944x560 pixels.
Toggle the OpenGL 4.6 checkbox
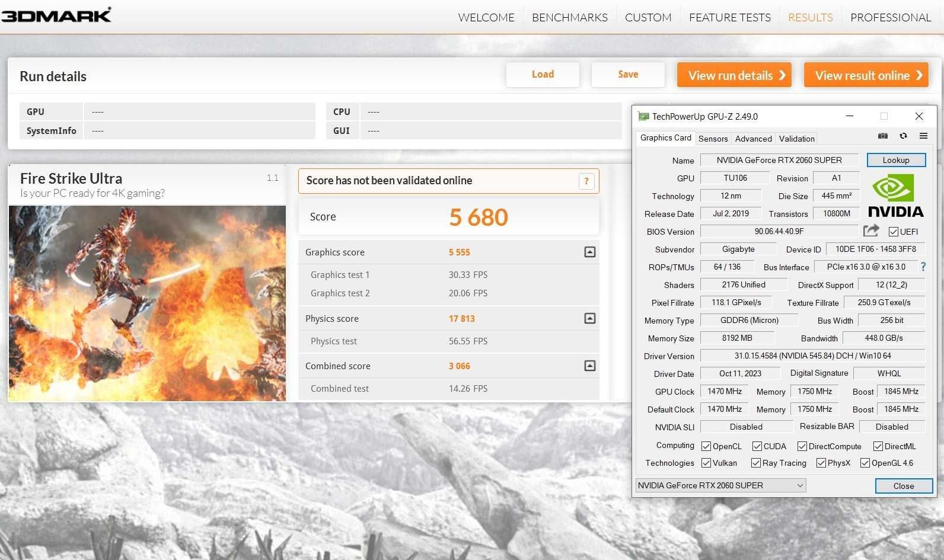coord(865,463)
